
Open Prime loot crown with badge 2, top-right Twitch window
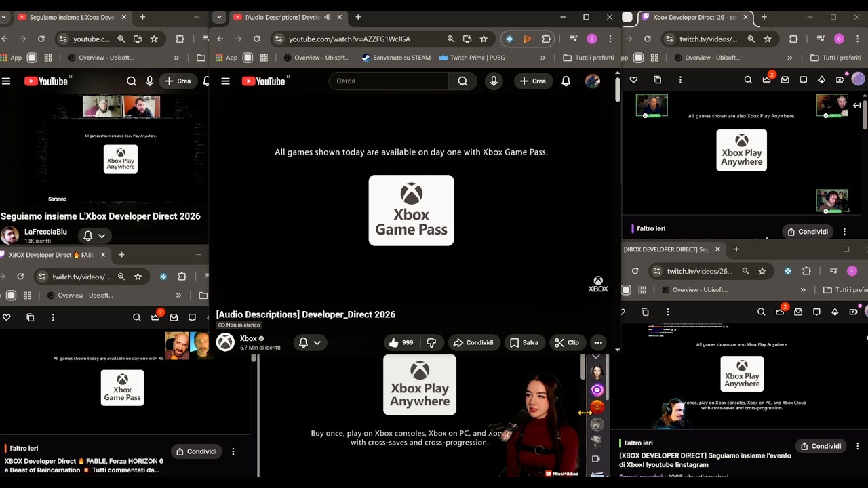coord(767,79)
